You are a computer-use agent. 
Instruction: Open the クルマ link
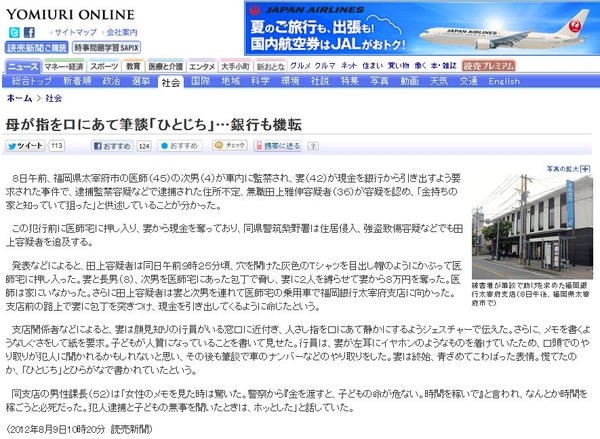325,66
